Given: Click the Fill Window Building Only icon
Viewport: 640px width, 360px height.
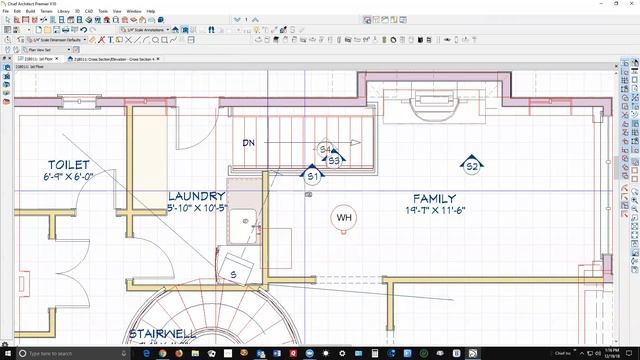Looking at the screenshot, I should coord(185,30).
